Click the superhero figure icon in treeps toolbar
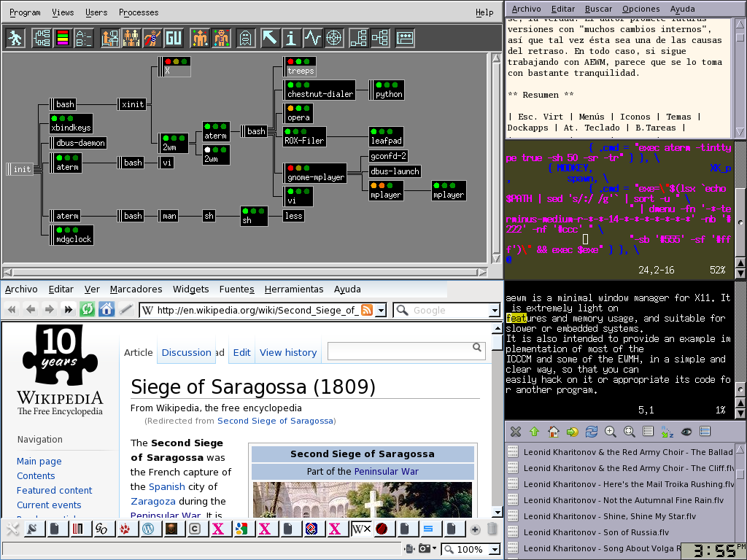The height and width of the screenshot is (560, 747). [152, 38]
